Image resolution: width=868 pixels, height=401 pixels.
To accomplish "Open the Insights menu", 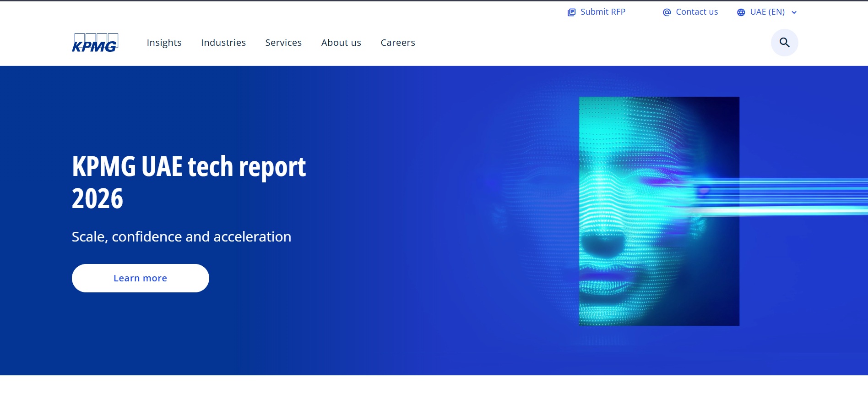I will tap(164, 43).
